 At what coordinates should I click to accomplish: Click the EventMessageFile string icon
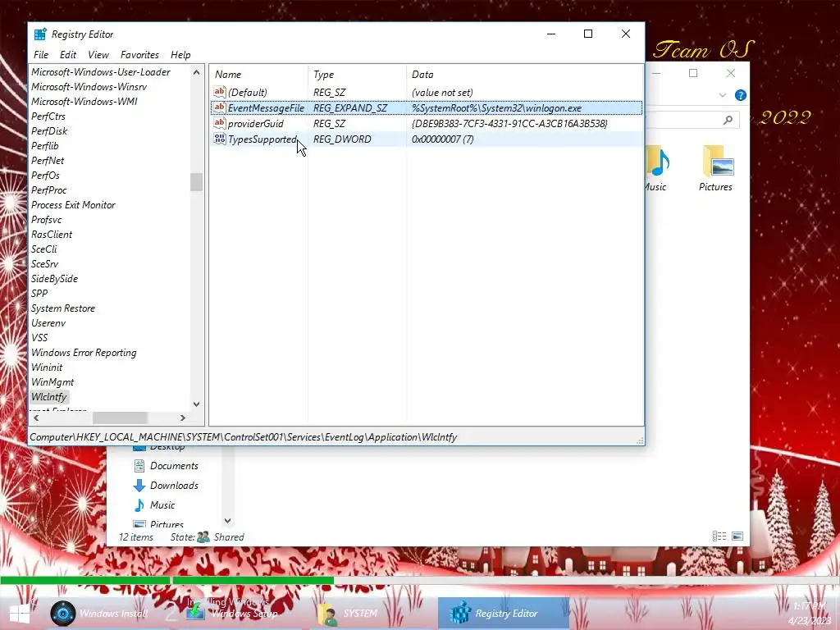click(x=219, y=107)
